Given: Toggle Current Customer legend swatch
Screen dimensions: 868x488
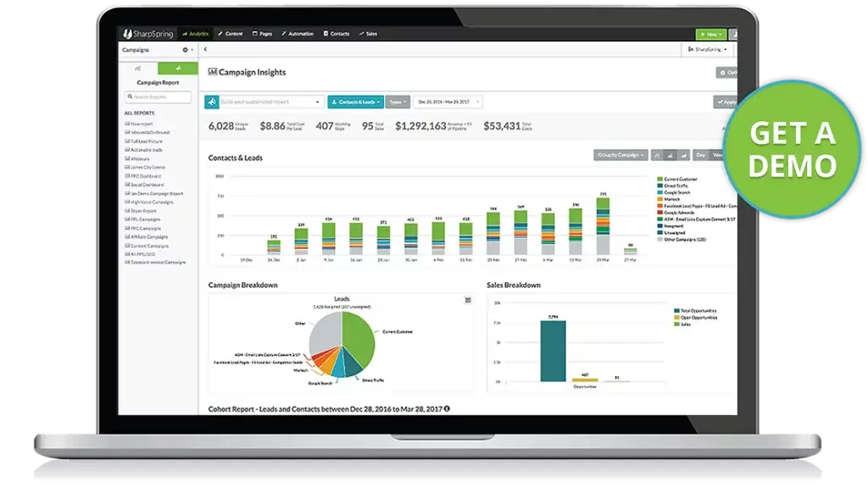Looking at the screenshot, I should pos(659,180).
